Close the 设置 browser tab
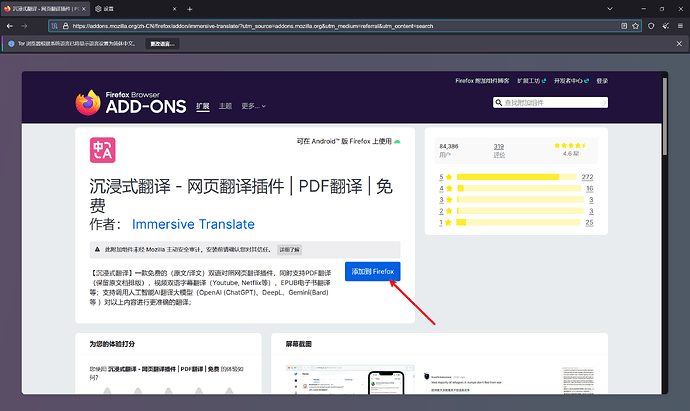 tap(174, 9)
